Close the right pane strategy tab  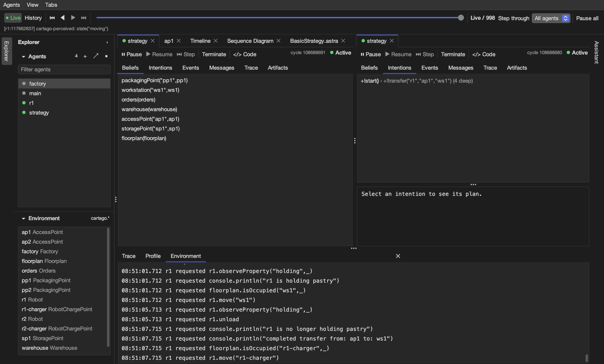click(392, 41)
